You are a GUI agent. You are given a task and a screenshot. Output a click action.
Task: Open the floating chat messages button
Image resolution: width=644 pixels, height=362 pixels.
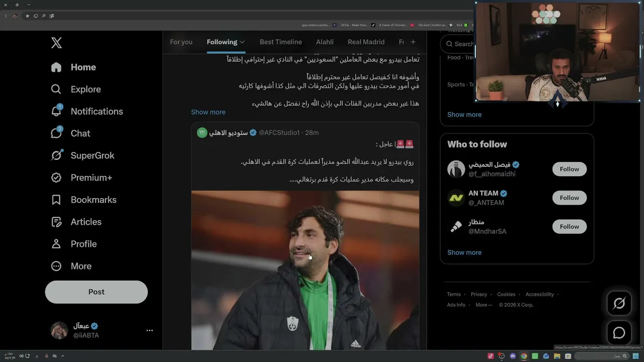[619, 333]
